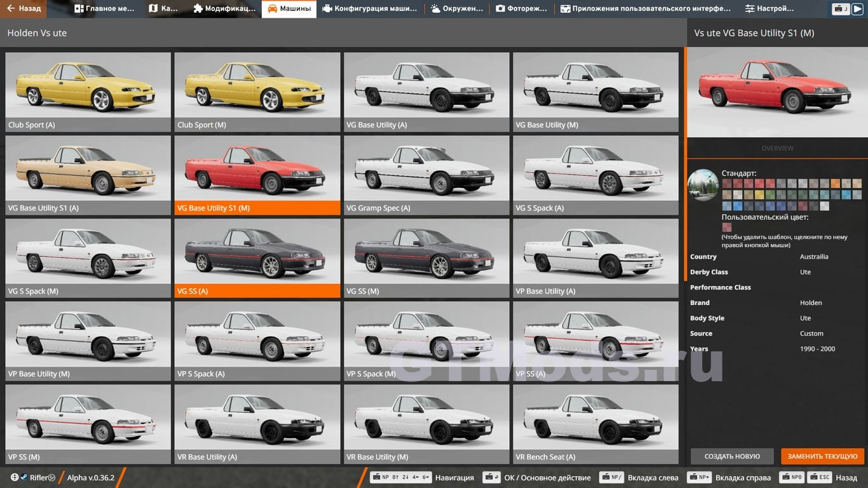The image size is (868, 488).
Task: Click the Вкладка справа hint
Action: [729, 478]
